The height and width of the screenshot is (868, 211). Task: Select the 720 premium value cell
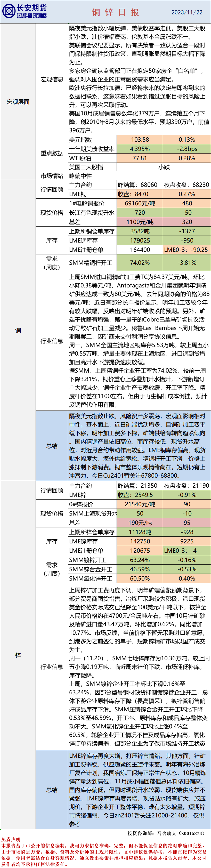(140, 213)
